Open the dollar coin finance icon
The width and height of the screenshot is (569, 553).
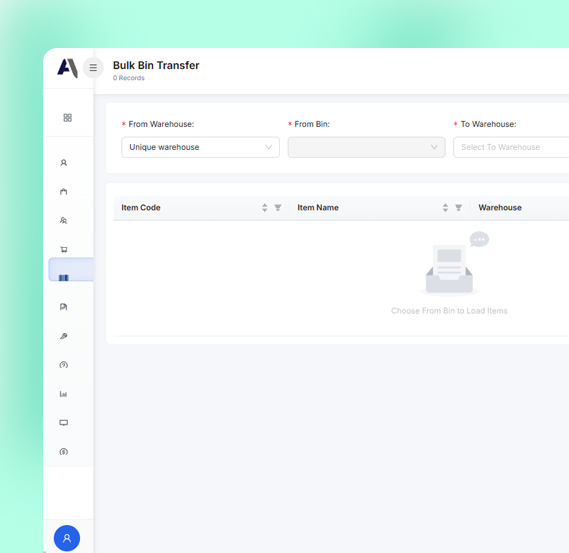pyautogui.click(x=64, y=452)
